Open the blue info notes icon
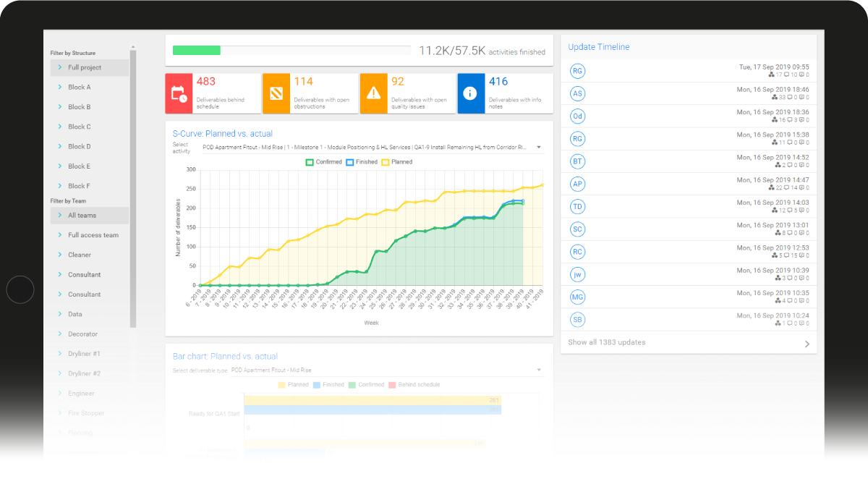This screenshot has height=492, width=868. tap(471, 93)
